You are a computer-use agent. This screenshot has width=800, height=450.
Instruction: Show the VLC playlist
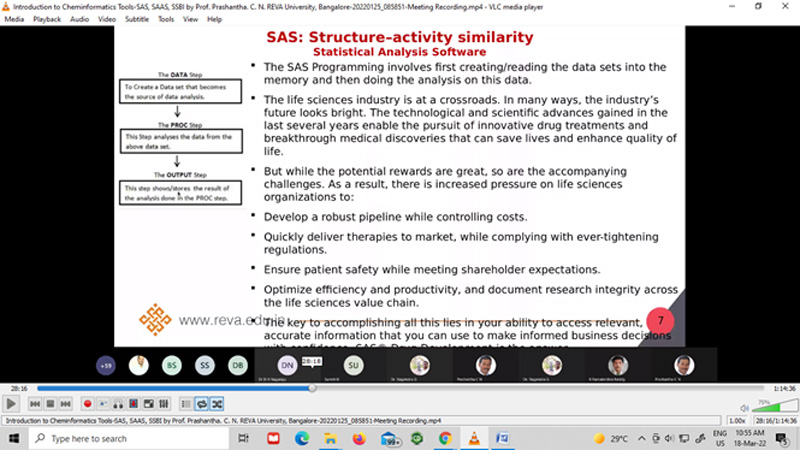tap(186, 404)
